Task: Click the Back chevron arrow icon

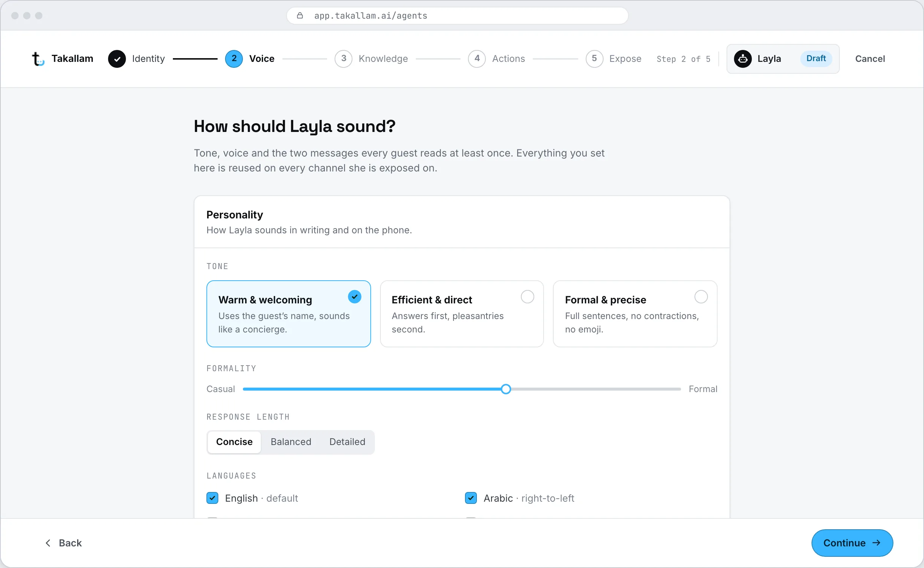Action: click(x=48, y=543)
